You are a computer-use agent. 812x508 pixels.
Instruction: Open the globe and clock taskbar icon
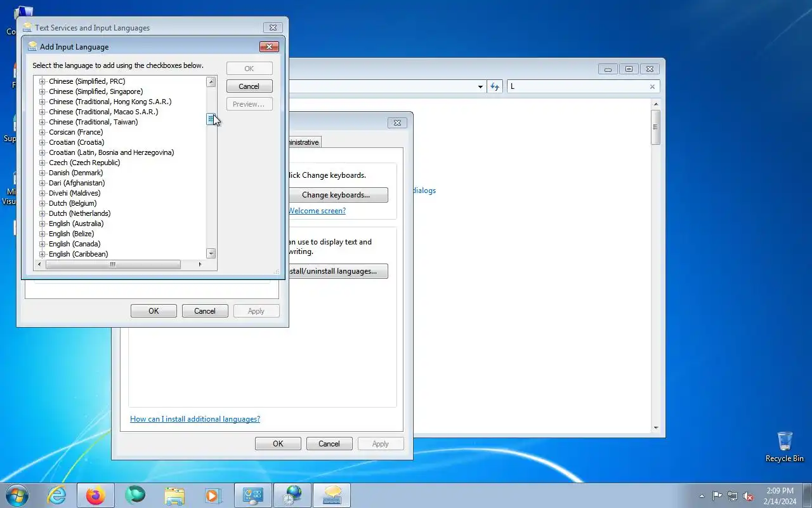(292, 495)
